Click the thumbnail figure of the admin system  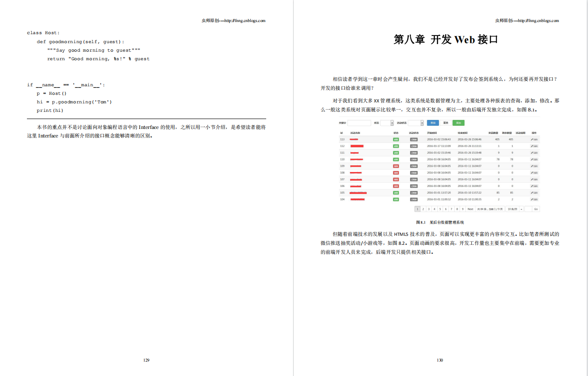[439, 165]
